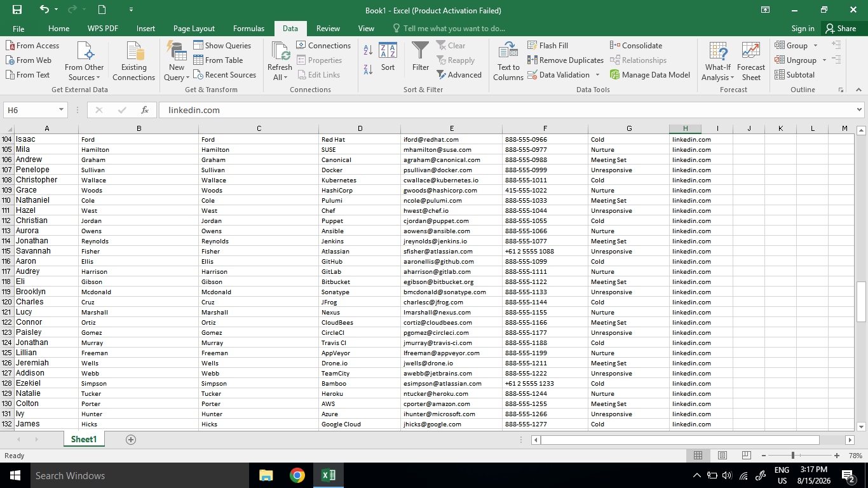Apply Flash Fill
The image size is (868, 488).
[x=548, y=46]
